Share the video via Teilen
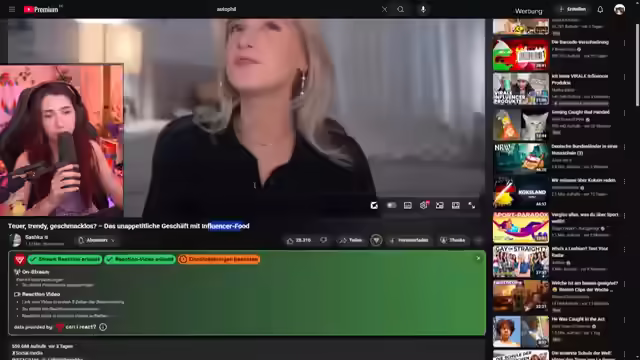 coord(351,240)
